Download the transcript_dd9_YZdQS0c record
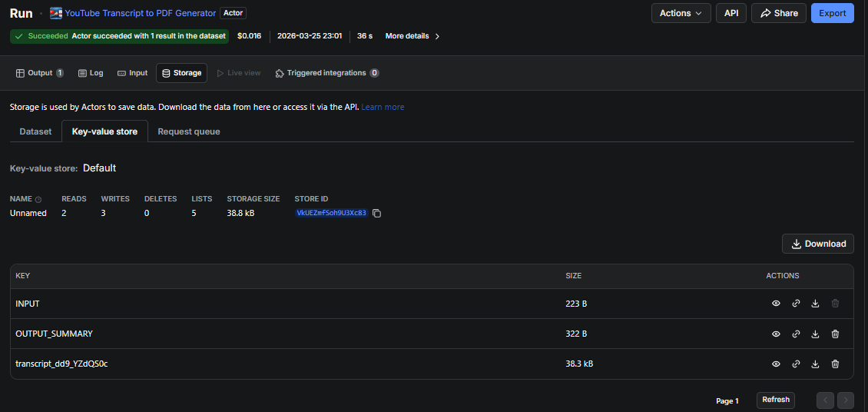Viewport: 868px width, 412px height. (815, 364)
